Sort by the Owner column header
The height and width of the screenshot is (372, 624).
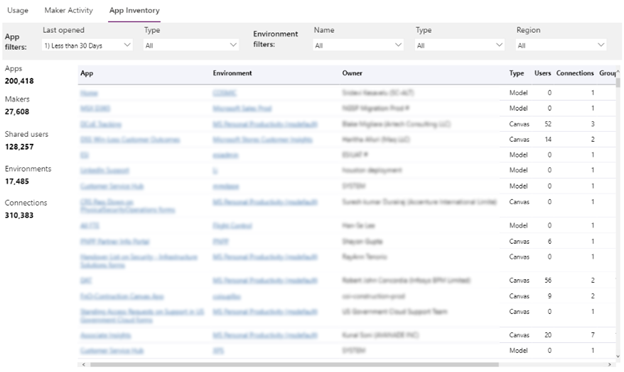tap(352, 73)
